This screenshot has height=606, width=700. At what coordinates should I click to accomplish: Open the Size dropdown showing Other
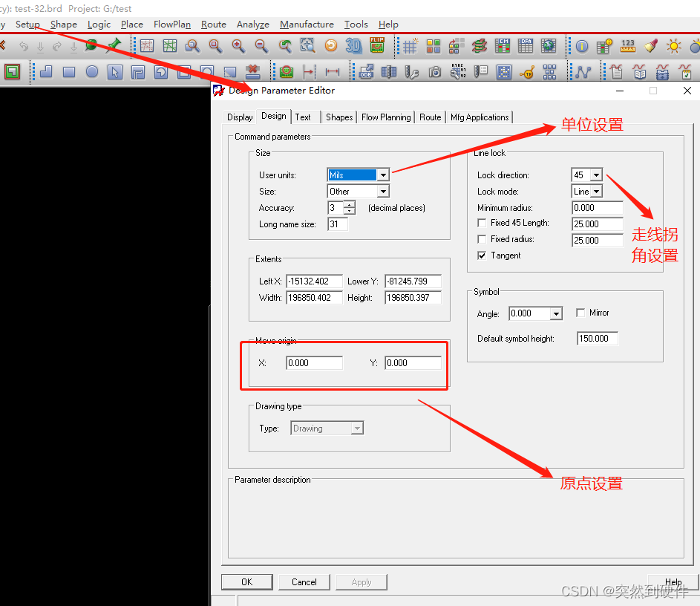(383, 192)
